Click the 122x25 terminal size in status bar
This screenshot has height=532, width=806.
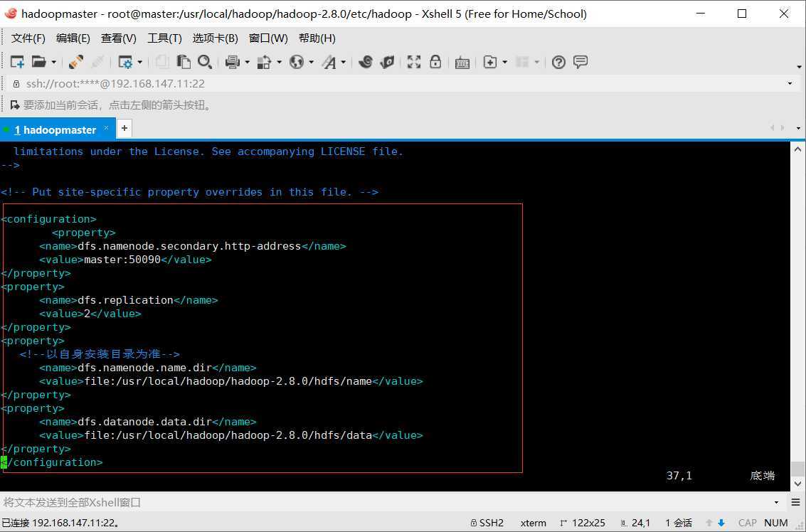(x=588, y=523)
